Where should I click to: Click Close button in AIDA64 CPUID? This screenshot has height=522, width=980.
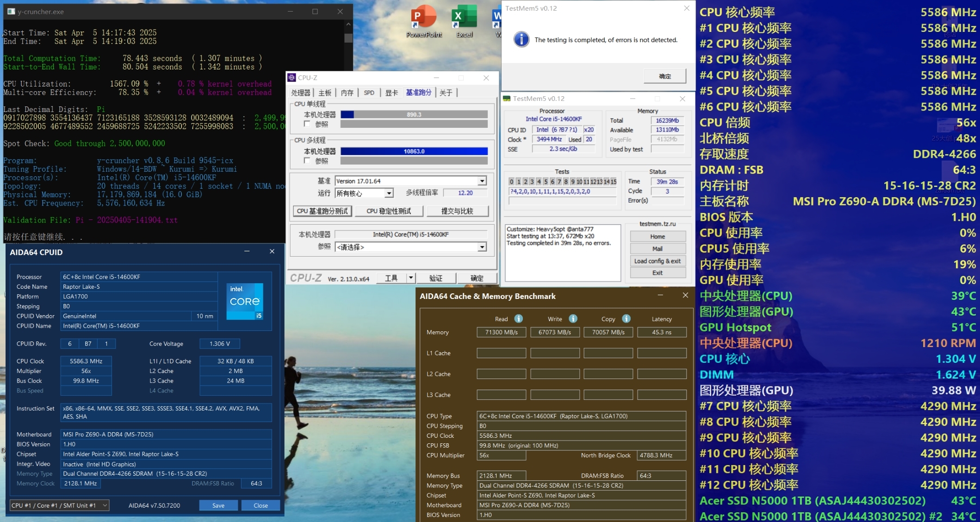coord(261,505)
